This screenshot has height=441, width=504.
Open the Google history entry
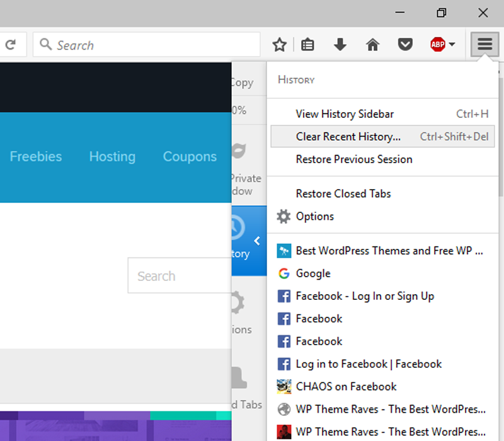pyautogui.click(x=313, y=273)
